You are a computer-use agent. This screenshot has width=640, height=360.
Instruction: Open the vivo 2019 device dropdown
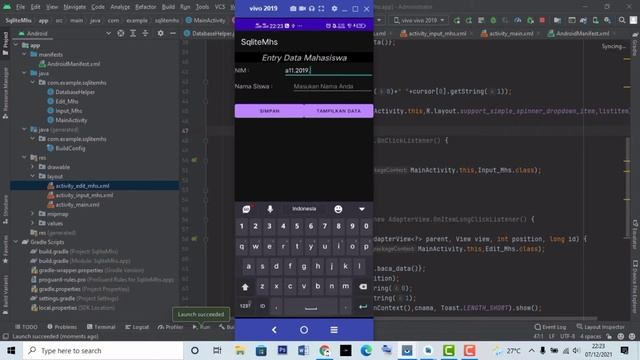tap(419, 20)
